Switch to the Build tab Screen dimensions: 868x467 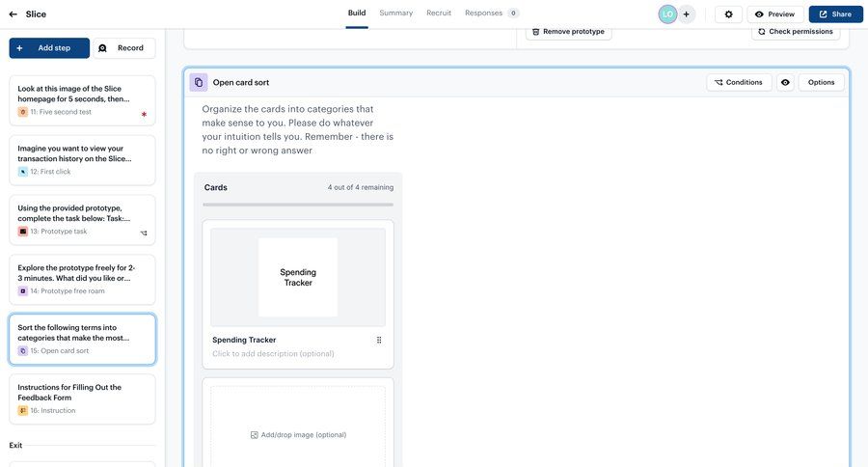(x=357, y=14)
